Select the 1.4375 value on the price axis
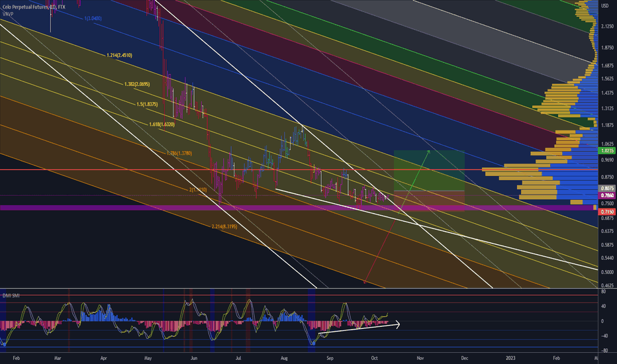 pos(607,93)
